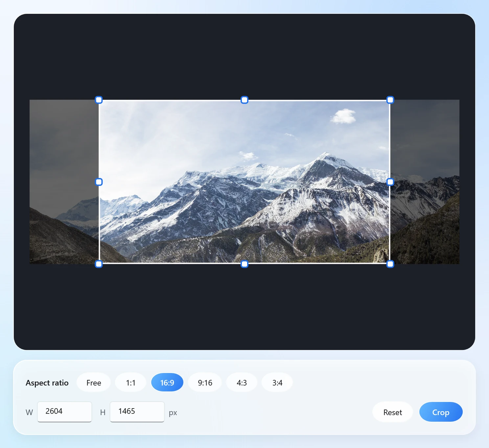Click the right-middle crop handle

tap(390, 182)
